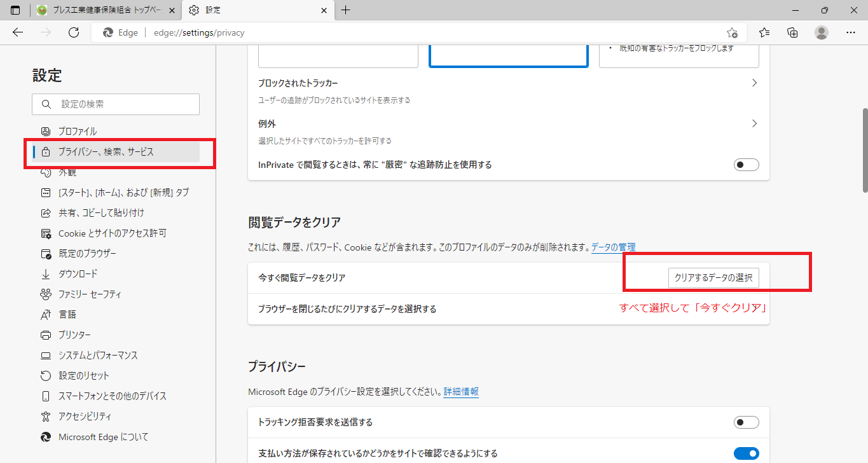Open 言語 settings
Screen dimensions: 868x463
point(116,315)
